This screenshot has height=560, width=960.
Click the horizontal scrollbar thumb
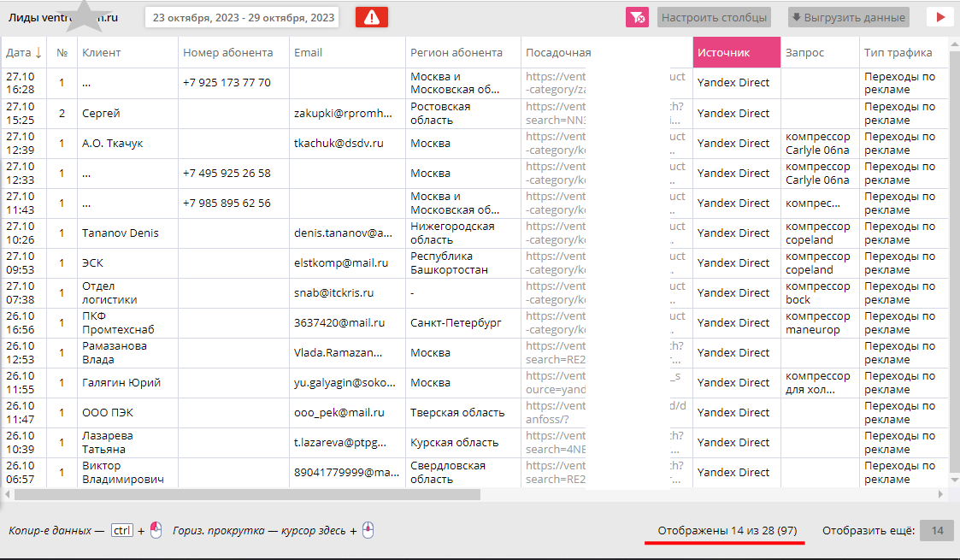247,494
